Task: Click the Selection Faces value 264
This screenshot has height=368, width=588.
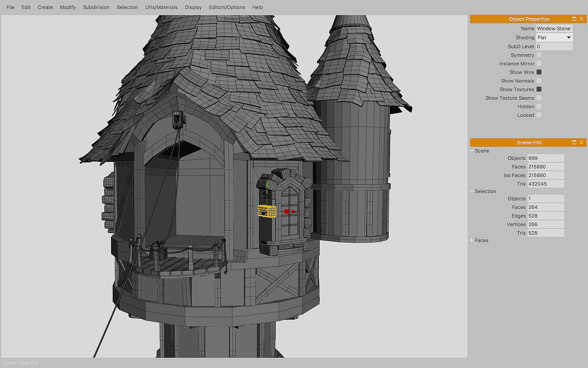Action: click(546, 207)
